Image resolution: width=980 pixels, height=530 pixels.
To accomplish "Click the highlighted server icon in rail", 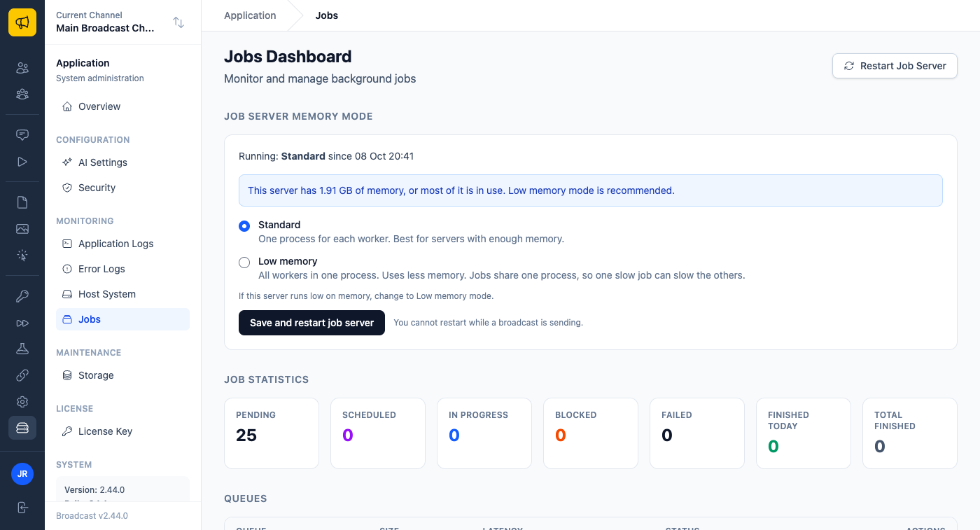I will 22,428.
